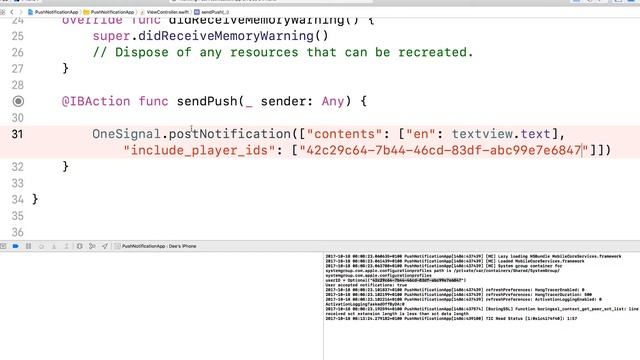Click the empty variables view pane
This screenshot has width=640, height=360.
tap(161, 306)
